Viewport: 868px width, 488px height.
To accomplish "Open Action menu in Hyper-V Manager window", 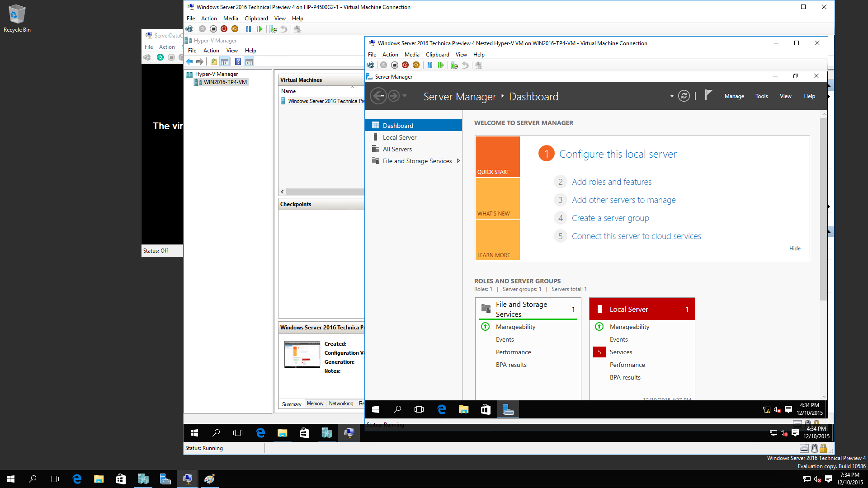I will tap(211, 51).
